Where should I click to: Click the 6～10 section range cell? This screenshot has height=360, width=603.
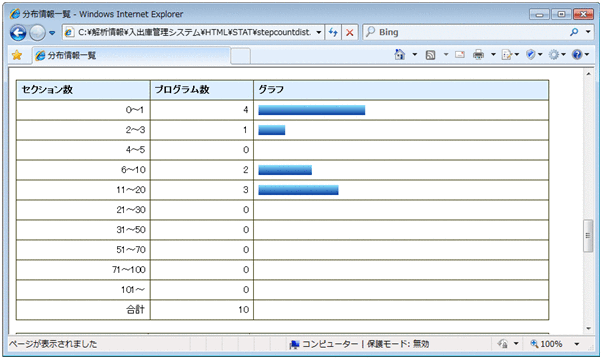pos(83,170)
